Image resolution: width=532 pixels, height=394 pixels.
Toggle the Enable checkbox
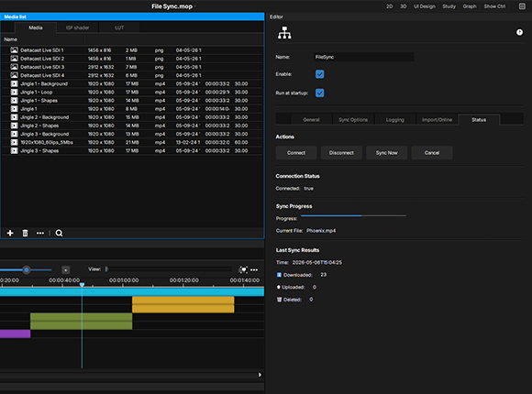point(319,74)
